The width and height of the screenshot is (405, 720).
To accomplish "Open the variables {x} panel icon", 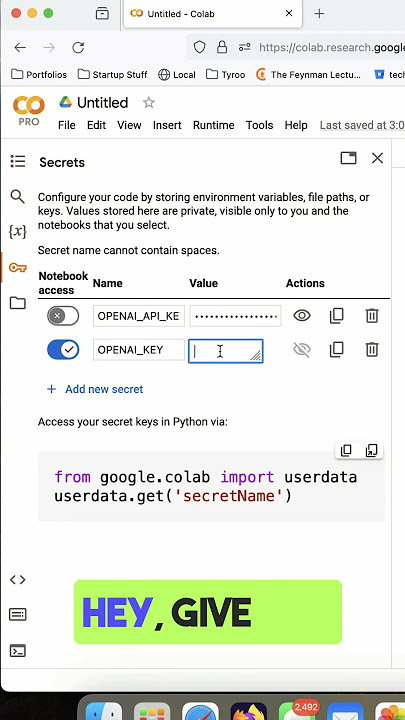I will [17, 231].
